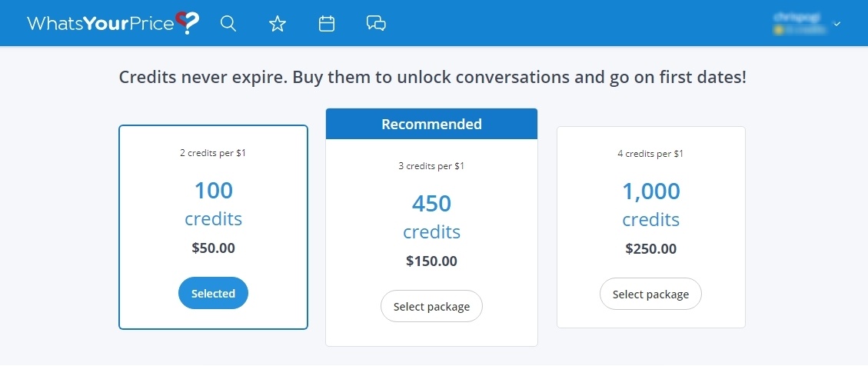The width and height of the screenshot is (868, 366).
Task: Choose the 100 credits card
Action: coord(213,227)
